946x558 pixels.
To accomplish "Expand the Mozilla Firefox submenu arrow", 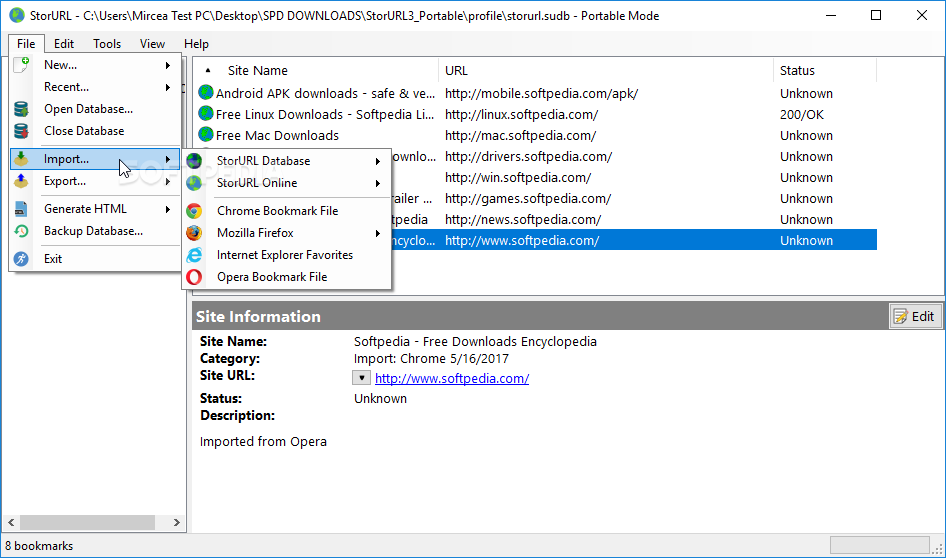I will tap(378, 233).
